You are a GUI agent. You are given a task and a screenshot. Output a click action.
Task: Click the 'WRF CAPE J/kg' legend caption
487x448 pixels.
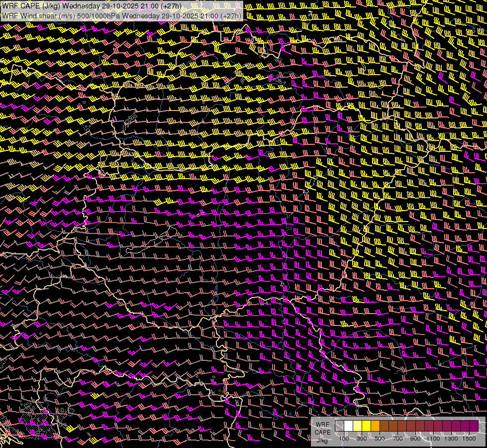[x=322, y=432]
